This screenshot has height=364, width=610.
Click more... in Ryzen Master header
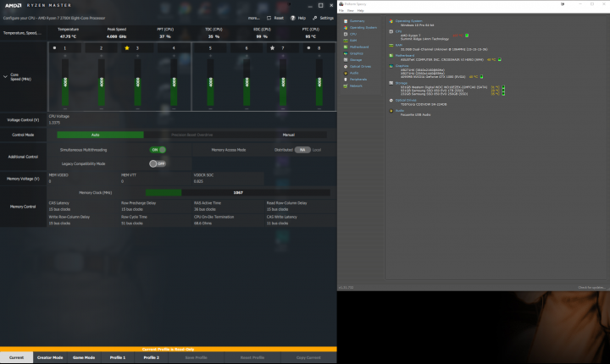pos(253,18)
